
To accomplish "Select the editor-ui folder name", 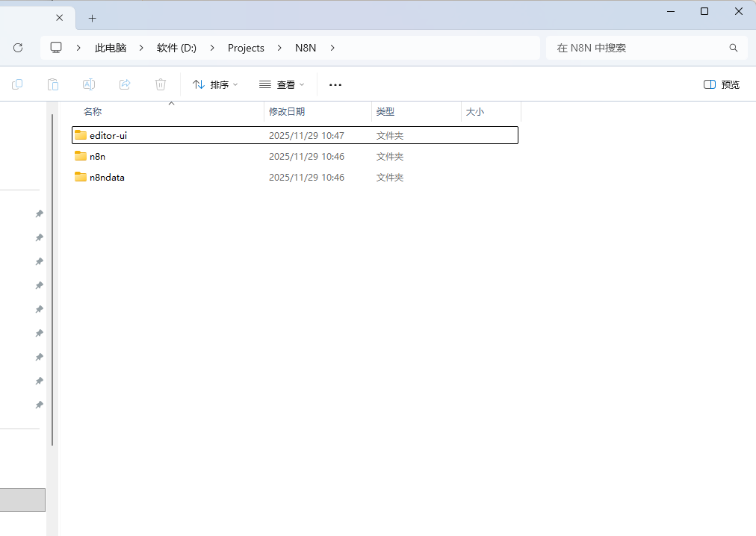I will click(108, 135).
